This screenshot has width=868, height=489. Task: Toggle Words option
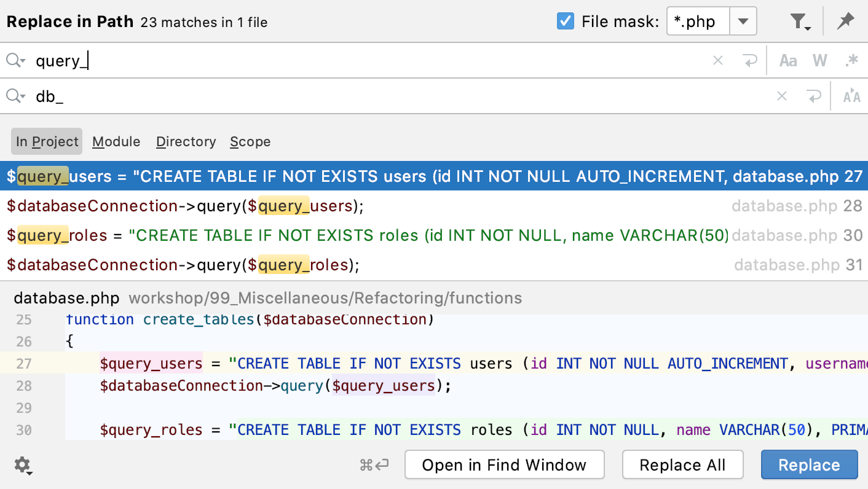pos(820,60)
